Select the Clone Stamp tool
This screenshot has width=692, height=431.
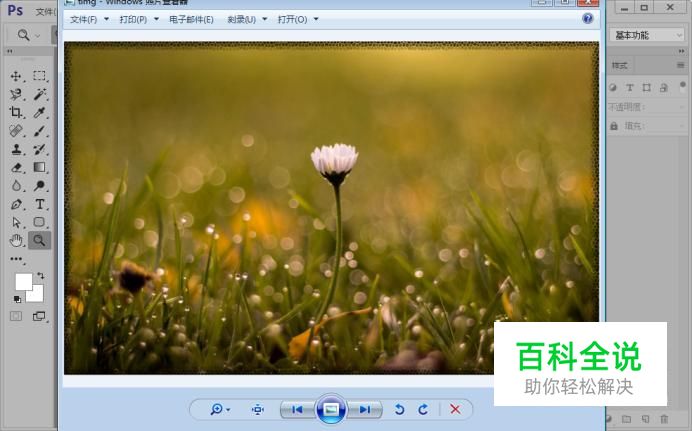[16, 149]
